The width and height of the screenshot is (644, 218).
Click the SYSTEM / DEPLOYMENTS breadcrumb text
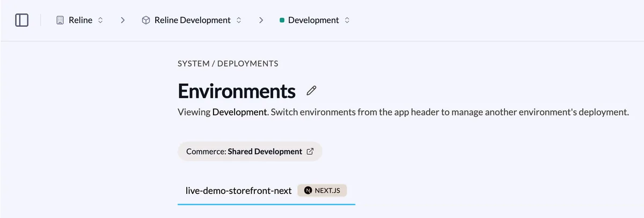228,63
